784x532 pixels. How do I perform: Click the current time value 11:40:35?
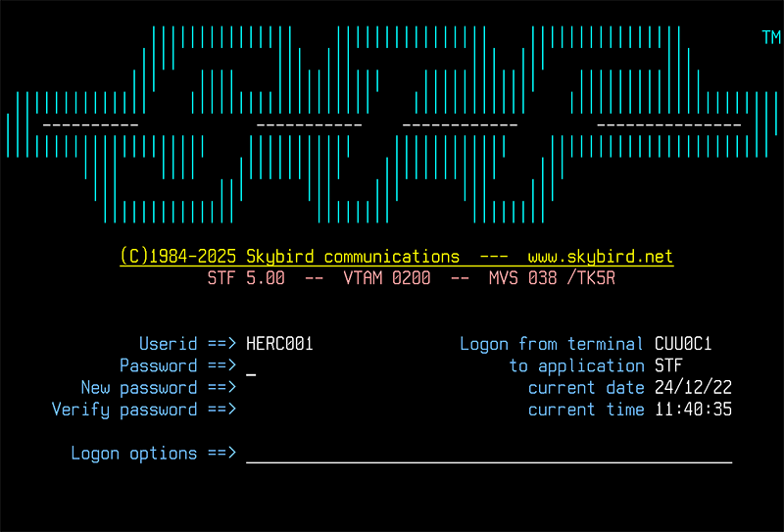(x=693, y=410)
